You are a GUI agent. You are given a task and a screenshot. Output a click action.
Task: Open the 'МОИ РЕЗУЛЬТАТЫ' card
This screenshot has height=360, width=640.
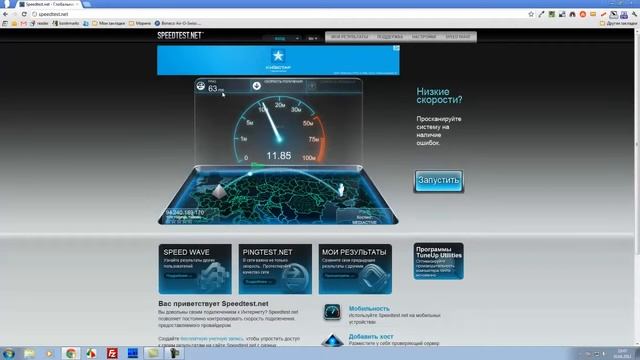[355, 269]
